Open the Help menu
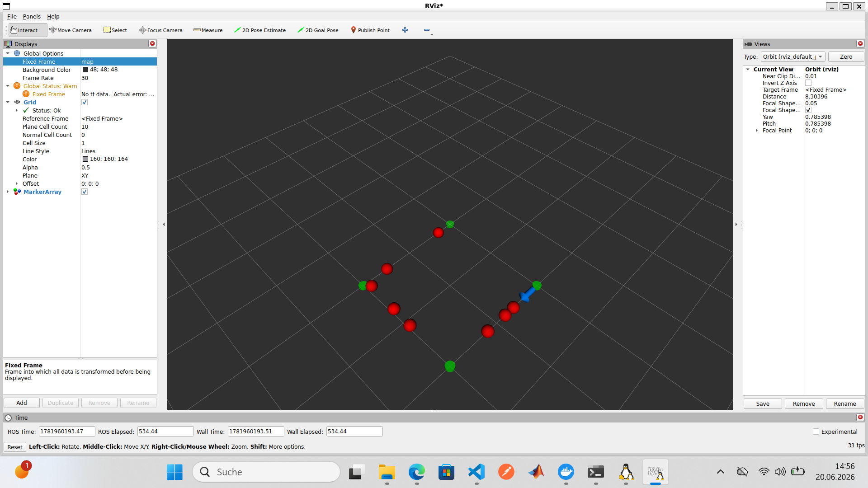Viewport: 868px width, 488px height. 53,16
